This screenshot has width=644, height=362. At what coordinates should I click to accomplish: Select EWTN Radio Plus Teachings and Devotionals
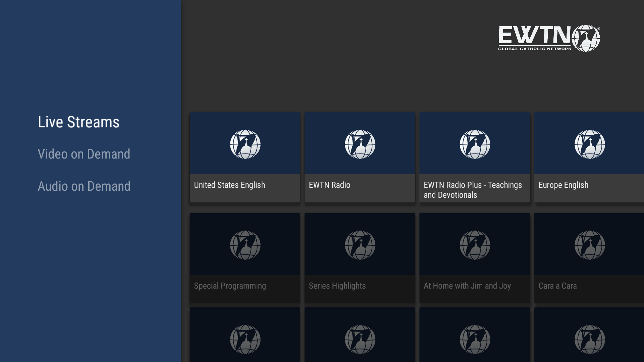(x=472, y=190)
